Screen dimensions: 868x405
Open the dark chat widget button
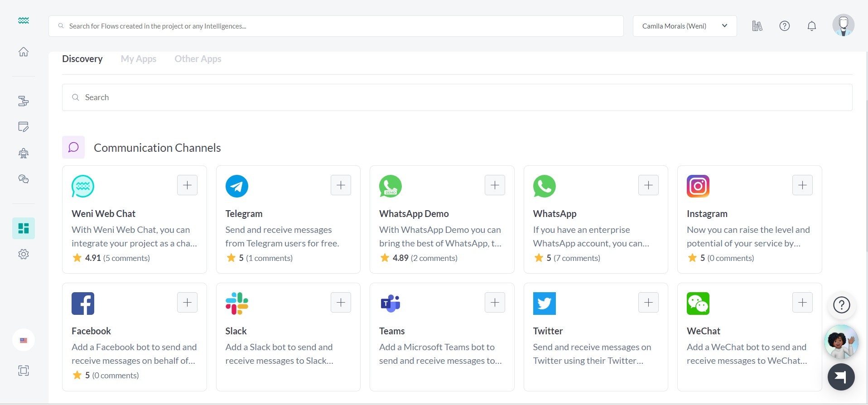(x=841, y=377)
